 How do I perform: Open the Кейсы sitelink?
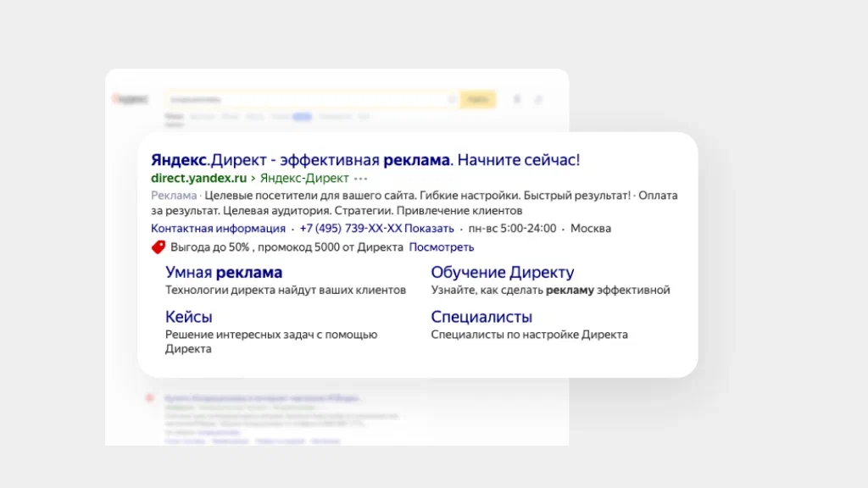tap(189, 317)
